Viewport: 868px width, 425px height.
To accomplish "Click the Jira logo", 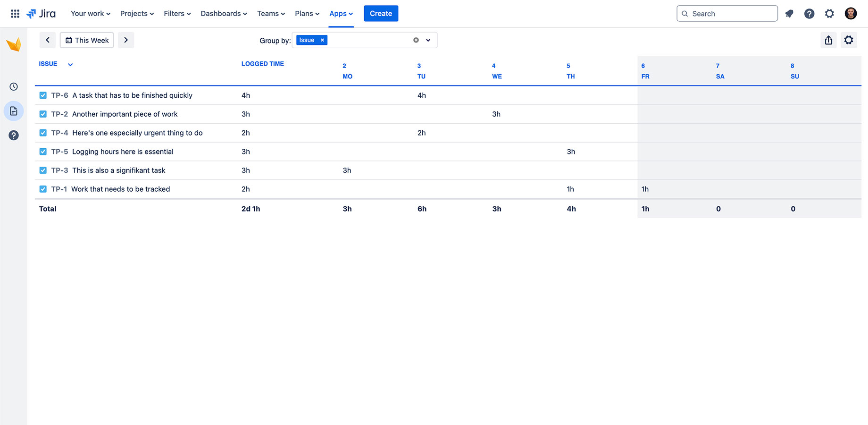I will click(41, 14).
